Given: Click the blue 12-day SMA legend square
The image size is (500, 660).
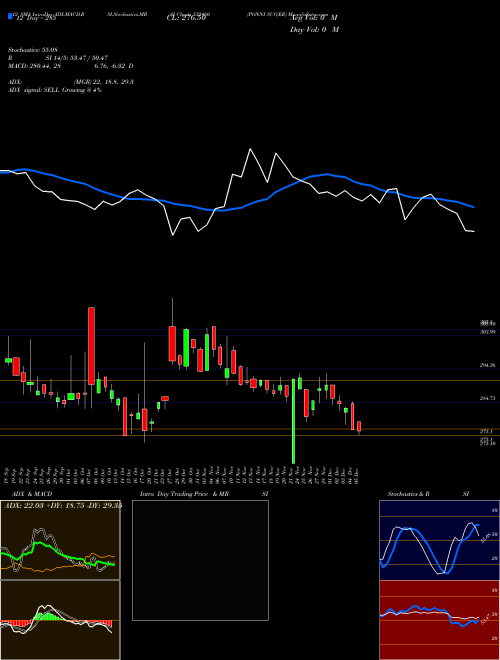Looking at the screenshot, I should click(x=10, y=16).
